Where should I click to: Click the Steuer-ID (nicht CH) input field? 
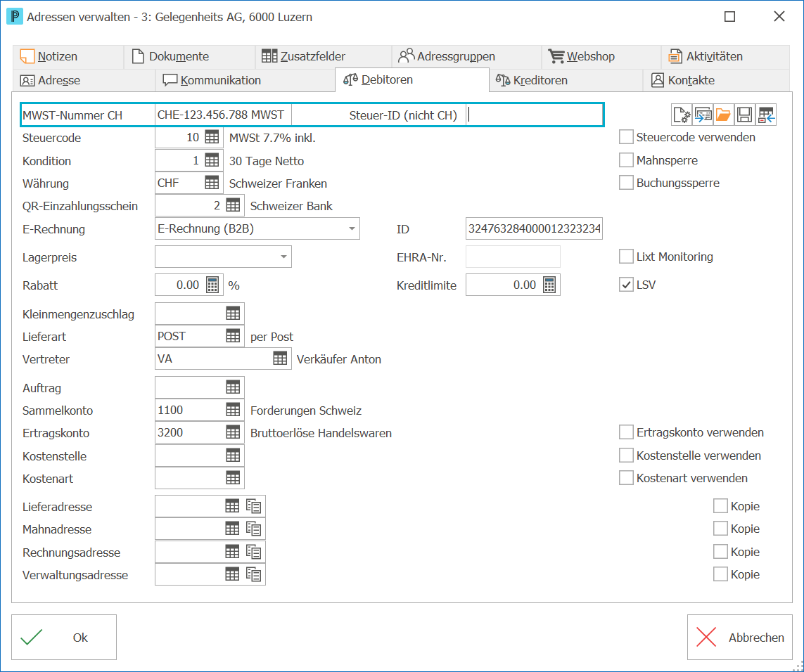tap(534, 115)
